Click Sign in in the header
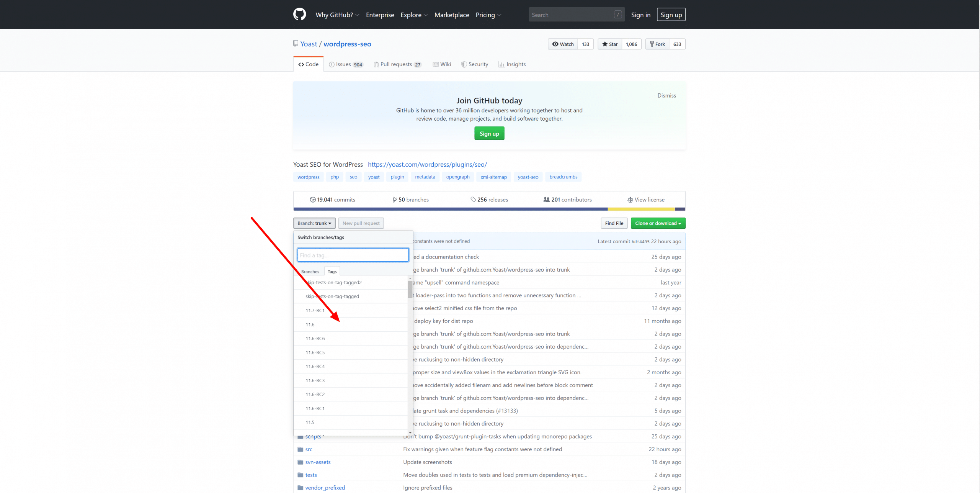 640,15
